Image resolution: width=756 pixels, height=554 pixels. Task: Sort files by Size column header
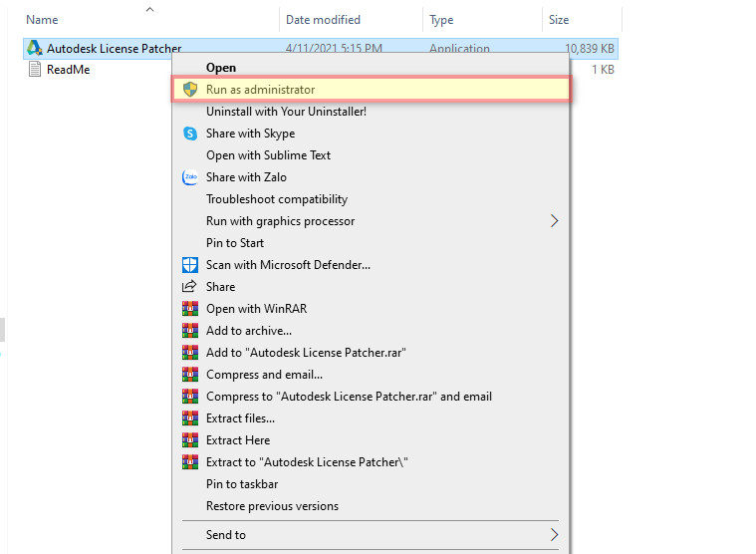pos(558,20)
